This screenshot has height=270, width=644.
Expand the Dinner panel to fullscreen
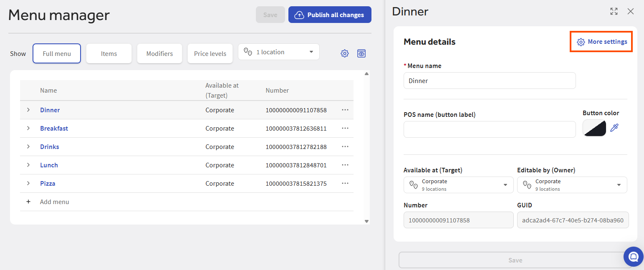click(614, 11)
